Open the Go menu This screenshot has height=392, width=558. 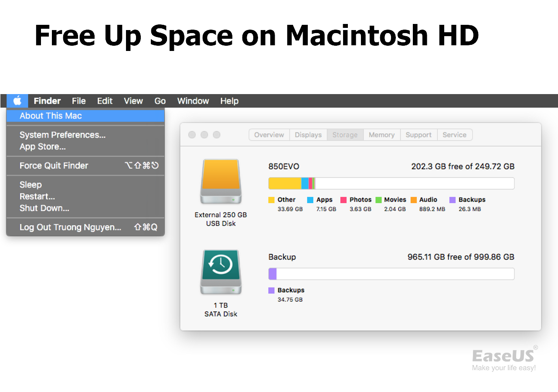click(160, 101)
